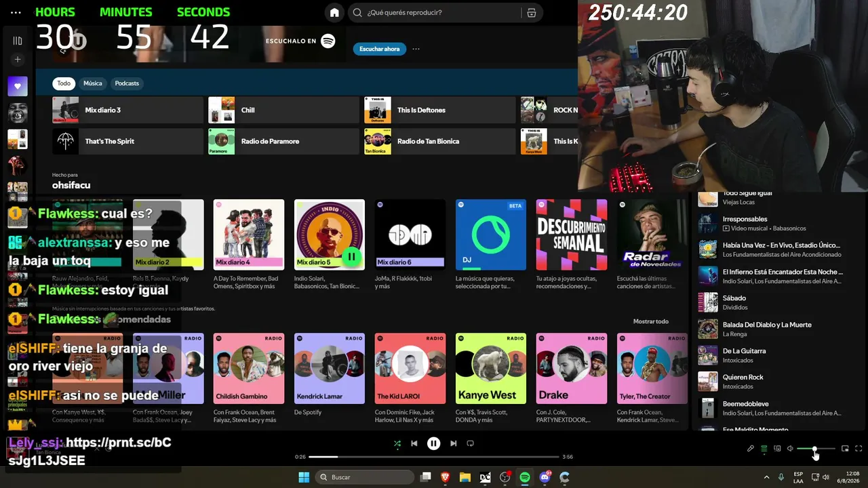Open the Windows Start menu
Viewport: 868px width, 488px height.
pos(304,477)
